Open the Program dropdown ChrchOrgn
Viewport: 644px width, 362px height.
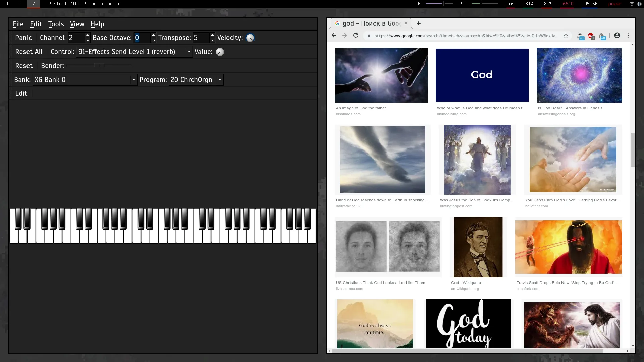coord(220,80)
